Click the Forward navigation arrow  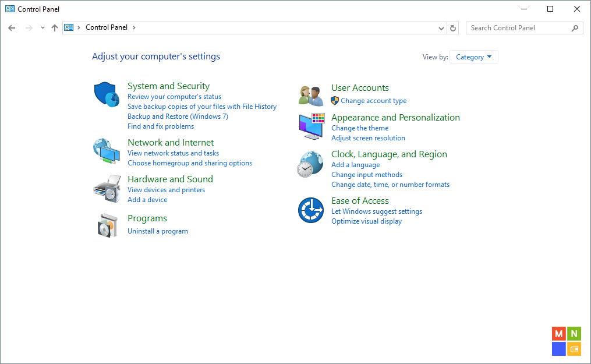point(29,28)
